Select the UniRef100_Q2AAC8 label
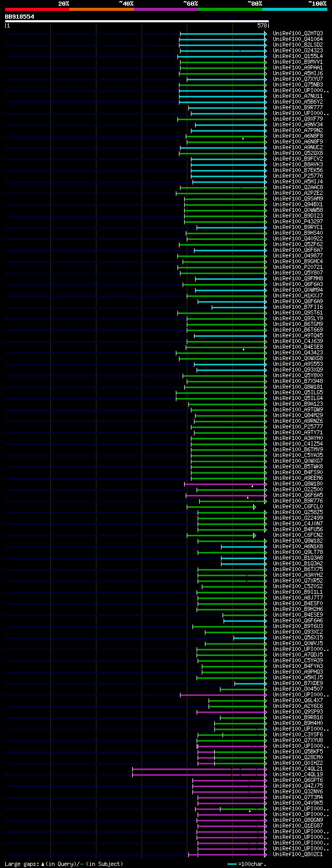Screen dimensions: 332x868 tap(298, 187)
